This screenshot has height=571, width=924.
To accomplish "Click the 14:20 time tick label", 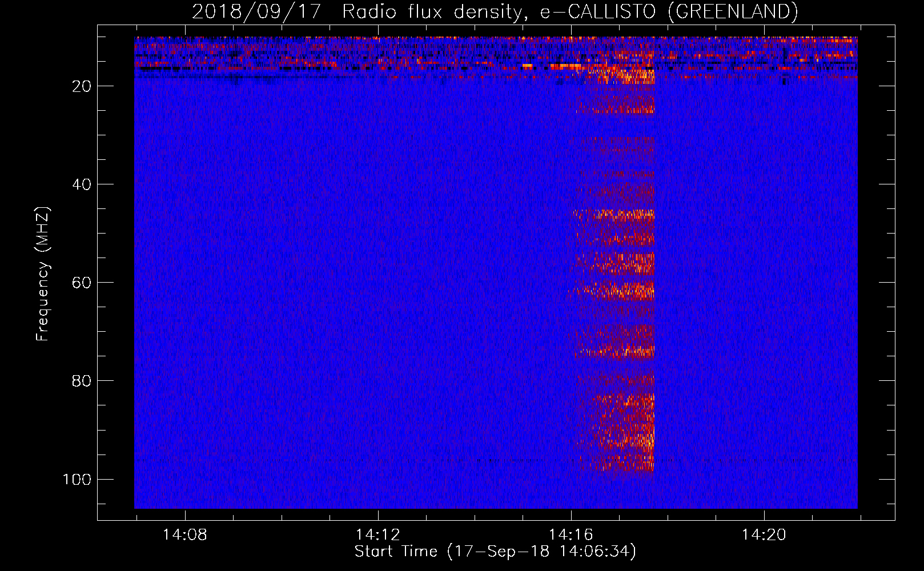I will (764, 535).
